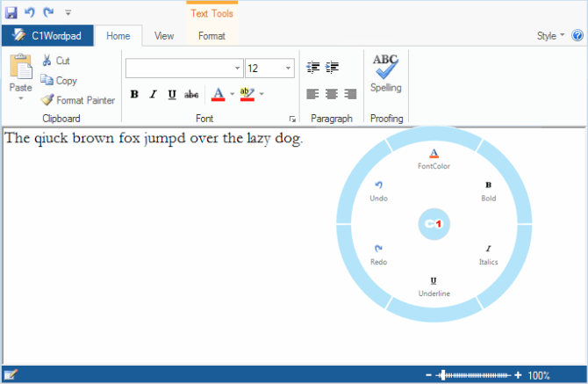This screenshot has height=384, width=588.
Task: Click the Copy button
Action: 59,80
